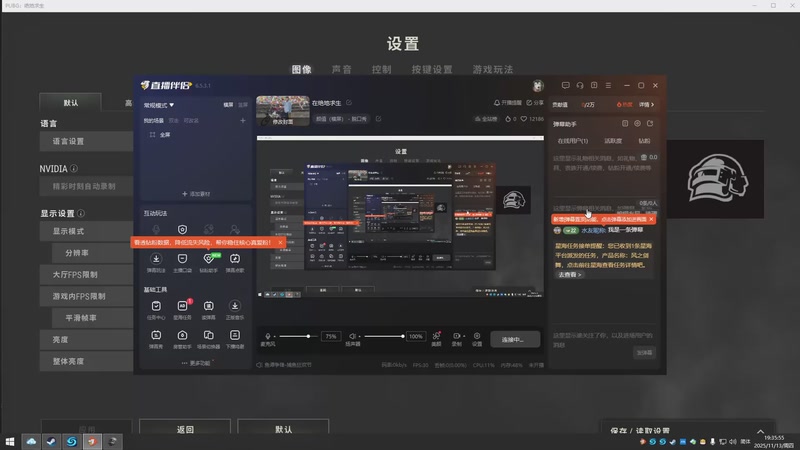Click the 修改封面 cover thumbnail

283,111
